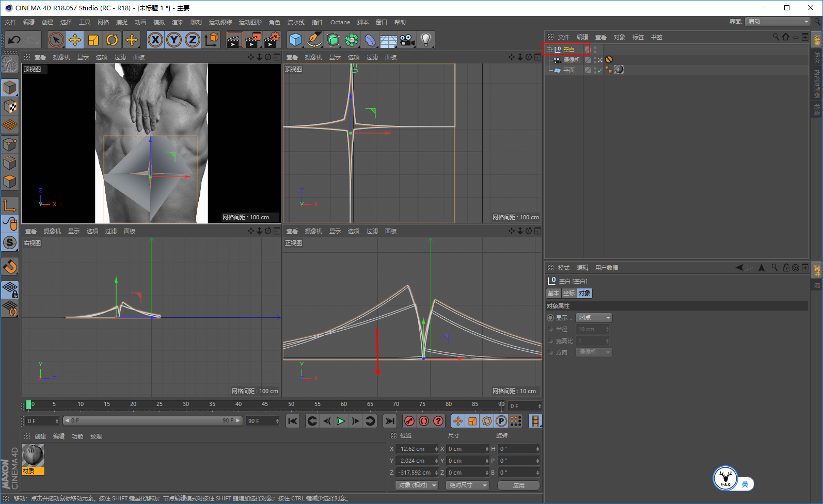Select the 材质 material thumbnail
823x504 pixels.
point(34,459)
